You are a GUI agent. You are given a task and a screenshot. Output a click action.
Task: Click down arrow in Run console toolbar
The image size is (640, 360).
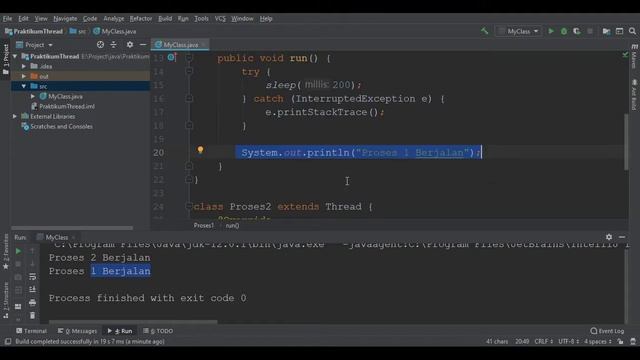(33, 264)
